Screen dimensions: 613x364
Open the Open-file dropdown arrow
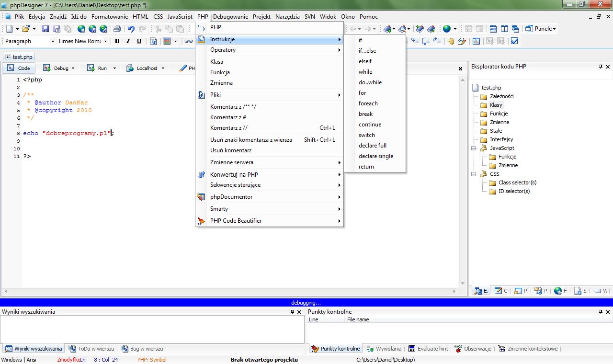click(34, 29)
